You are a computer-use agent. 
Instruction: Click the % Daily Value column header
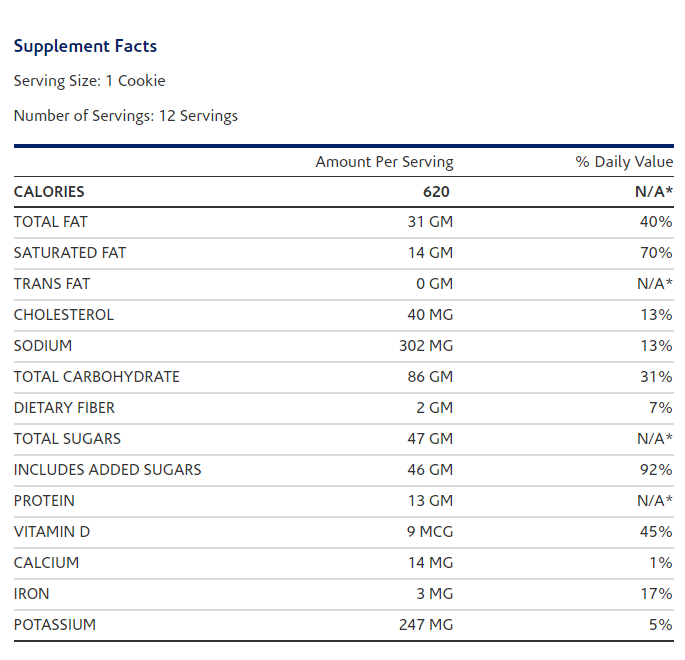pos(624,161)
